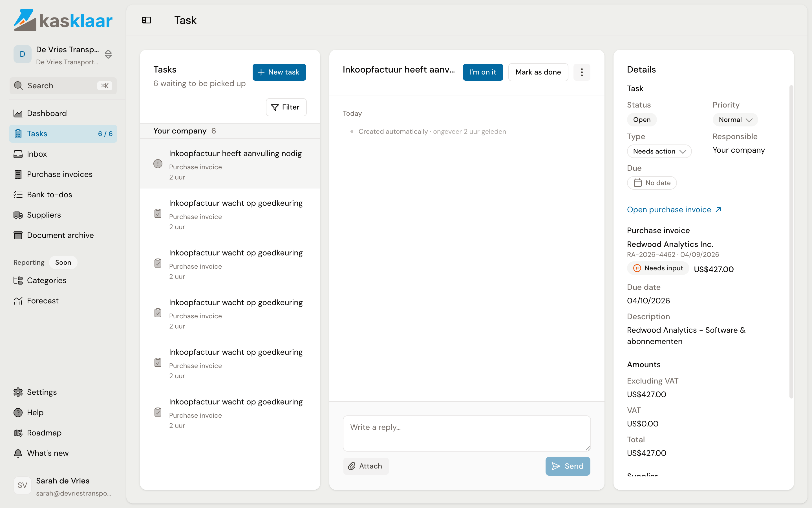
Task: Open the Priority Normal dropdown
Action: coord(735,120)
